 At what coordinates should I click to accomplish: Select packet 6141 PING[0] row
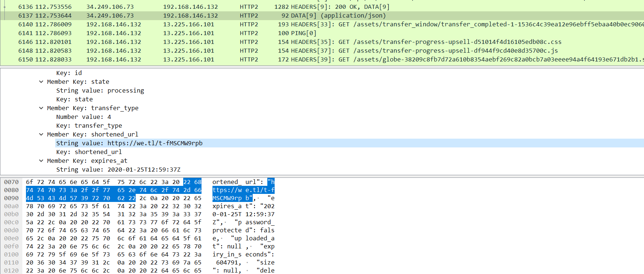click(x=322, y=33)
